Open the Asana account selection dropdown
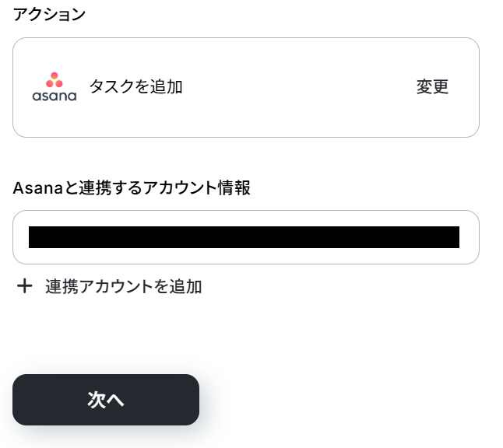Viewport: 503px width, 448px height. click(x=245, y=237)
